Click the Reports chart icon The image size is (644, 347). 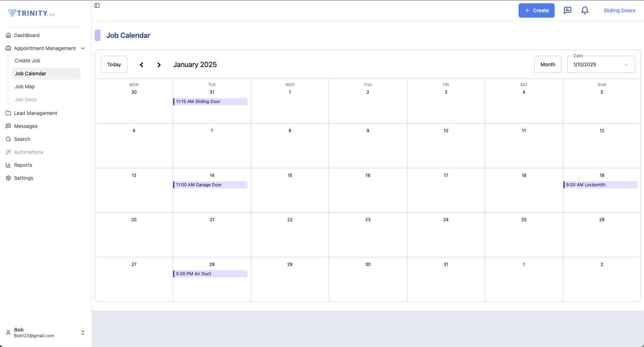(x=8, y=165)
